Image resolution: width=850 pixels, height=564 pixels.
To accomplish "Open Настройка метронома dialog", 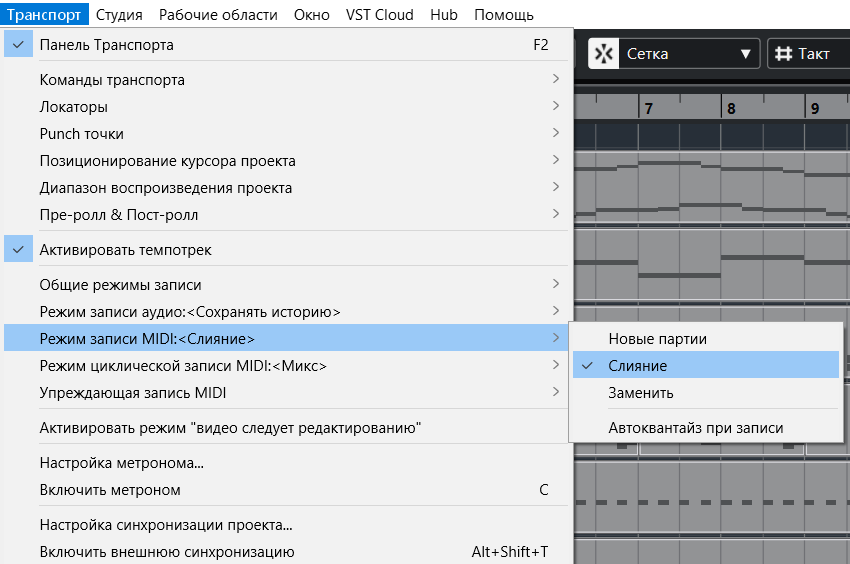I will (122, 463).
